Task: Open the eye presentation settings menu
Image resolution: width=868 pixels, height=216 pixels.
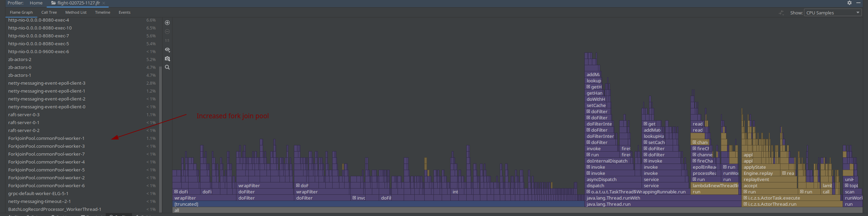Action: click(x=167, y=50)
